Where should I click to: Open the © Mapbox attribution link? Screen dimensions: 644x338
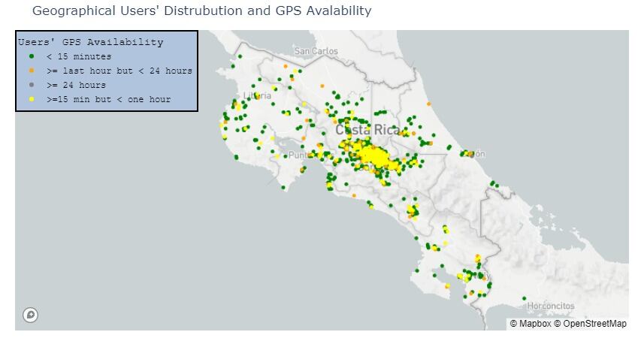[531, 324]
